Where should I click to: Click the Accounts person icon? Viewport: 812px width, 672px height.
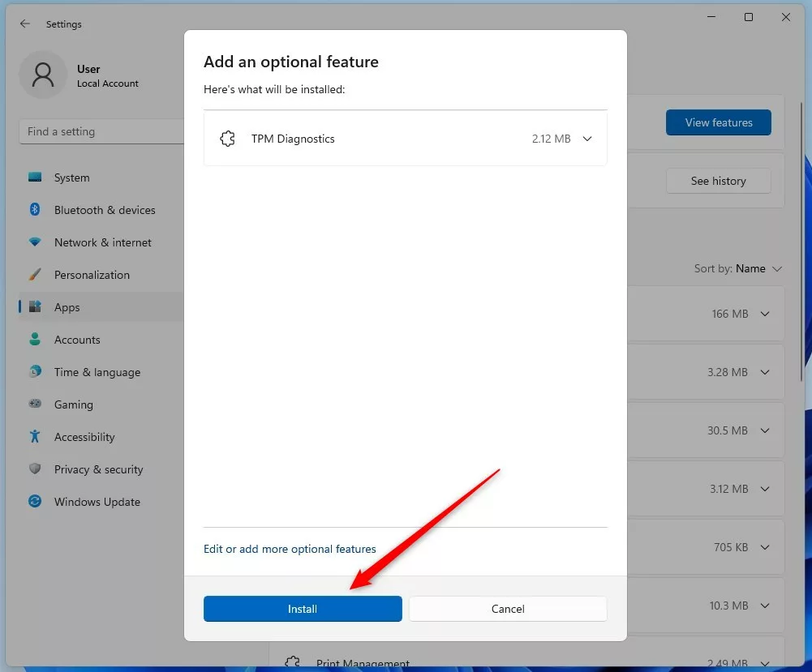click(x=35, y=340)
